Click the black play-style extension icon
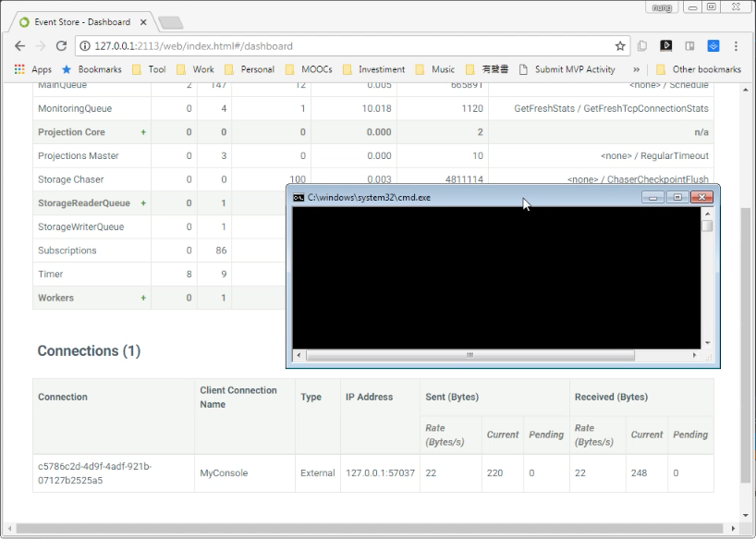 click(x=665, y=46)
